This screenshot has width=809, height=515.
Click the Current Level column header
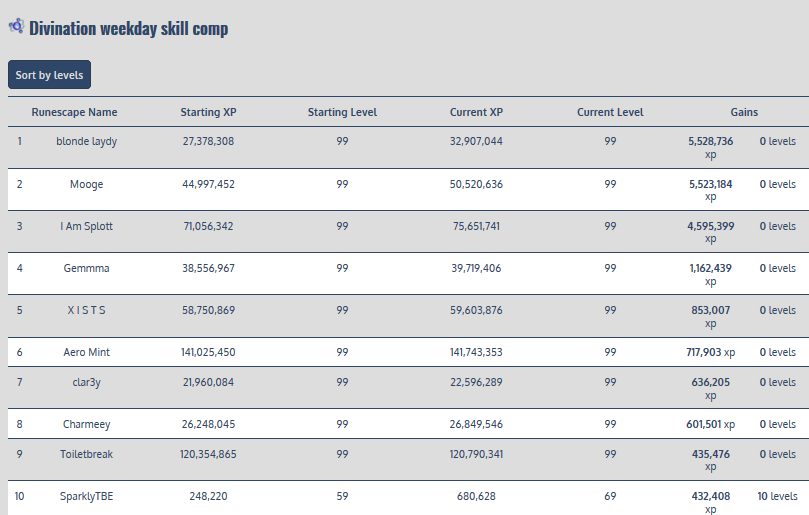(x=610, y=112)
